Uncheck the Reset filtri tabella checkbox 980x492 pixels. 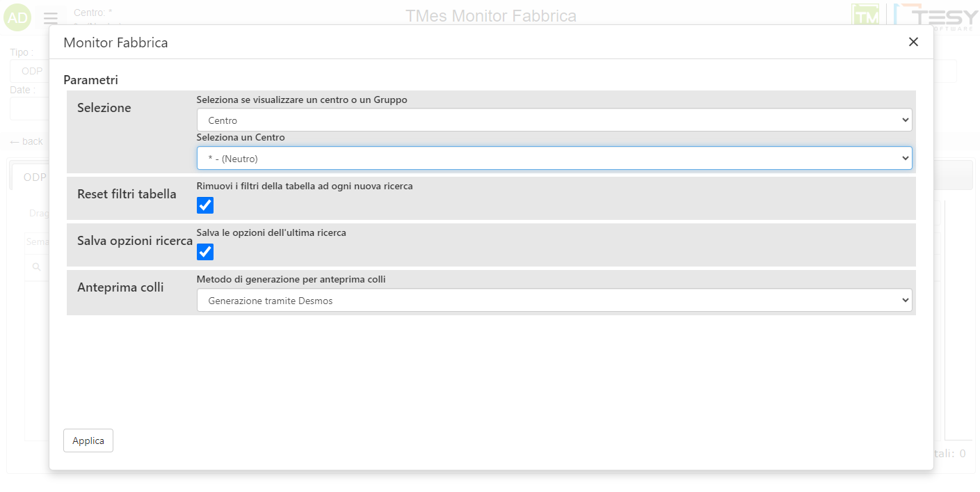point(205,205)
